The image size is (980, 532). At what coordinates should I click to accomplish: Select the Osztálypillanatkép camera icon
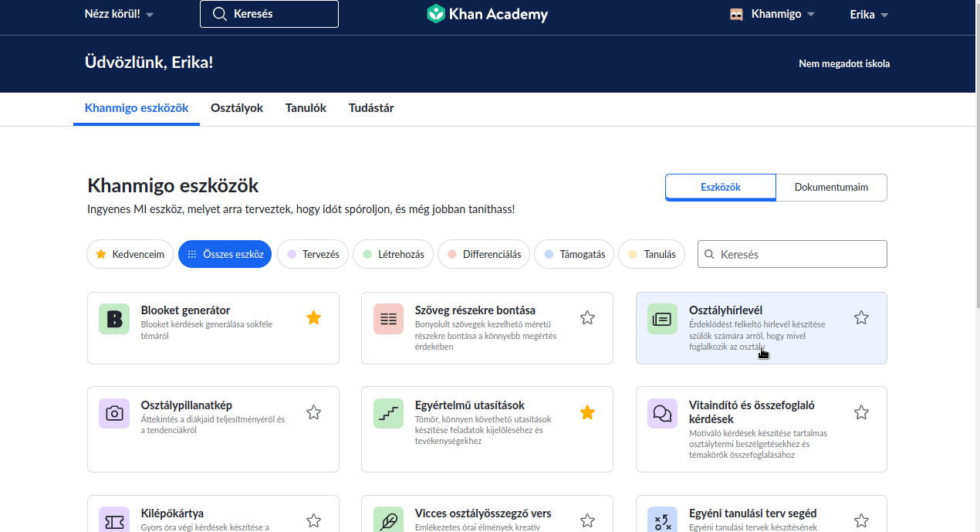pyautogui.click(x=114, y=413)
